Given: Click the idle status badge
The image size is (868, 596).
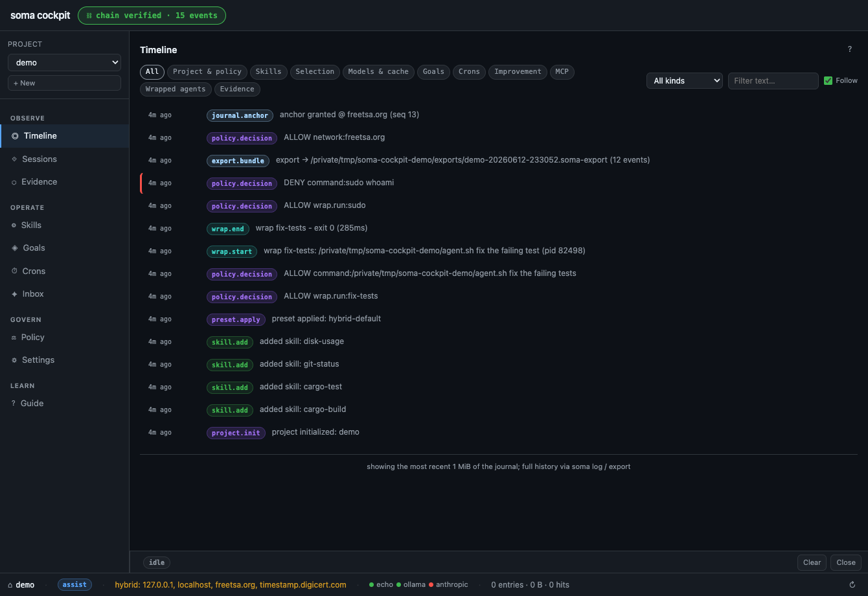Looking at the screenshot, I should tap(157, 562).
